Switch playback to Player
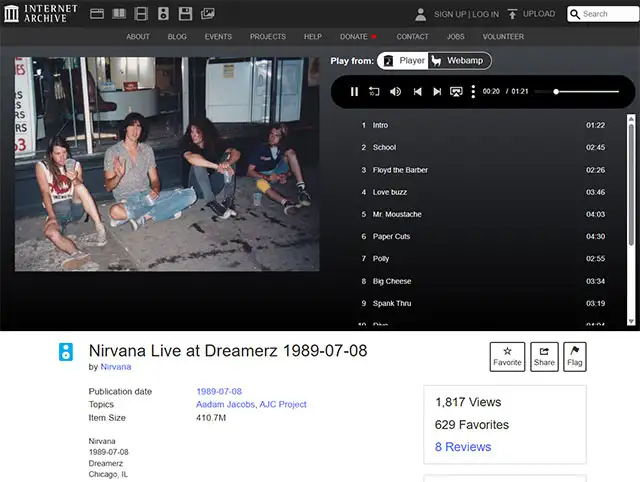Image resolution: width=640 pixels, height=482 pixels. point(403,61)
